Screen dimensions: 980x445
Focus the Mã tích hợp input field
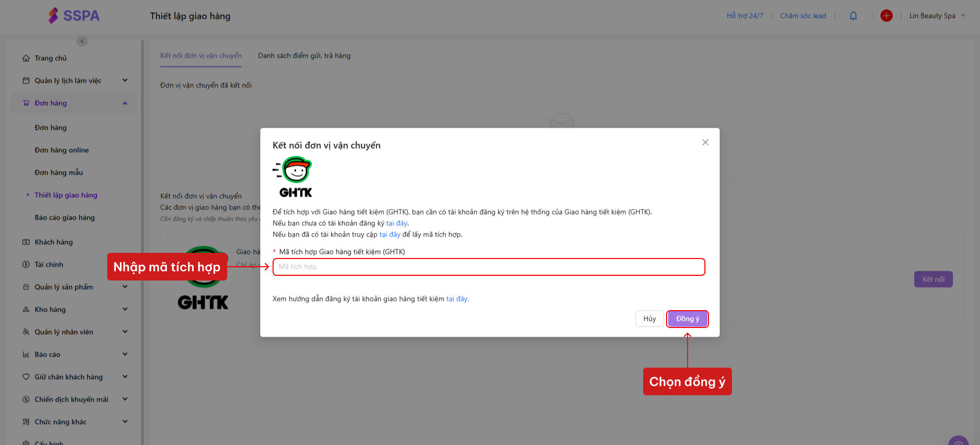pyautogui.click(x=489, y=267)
